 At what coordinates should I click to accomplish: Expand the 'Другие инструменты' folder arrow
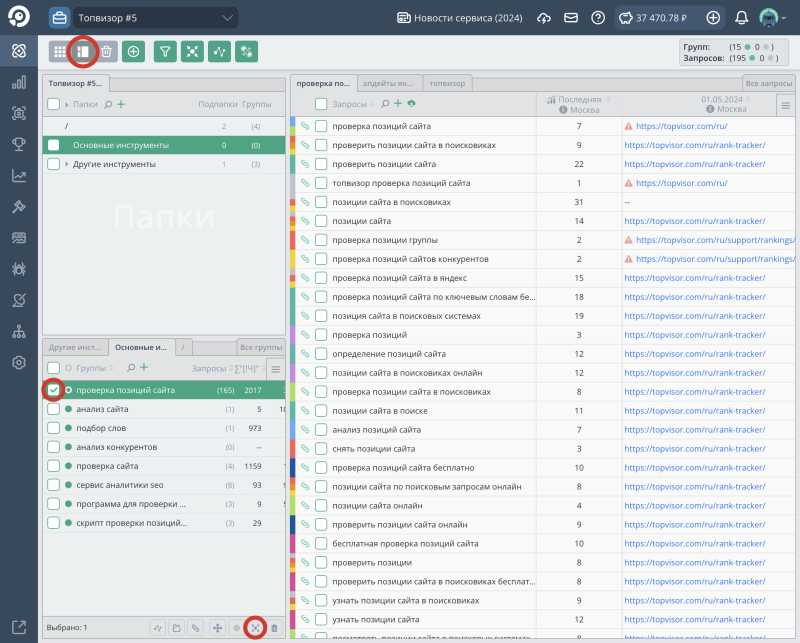tap(66, 164)
